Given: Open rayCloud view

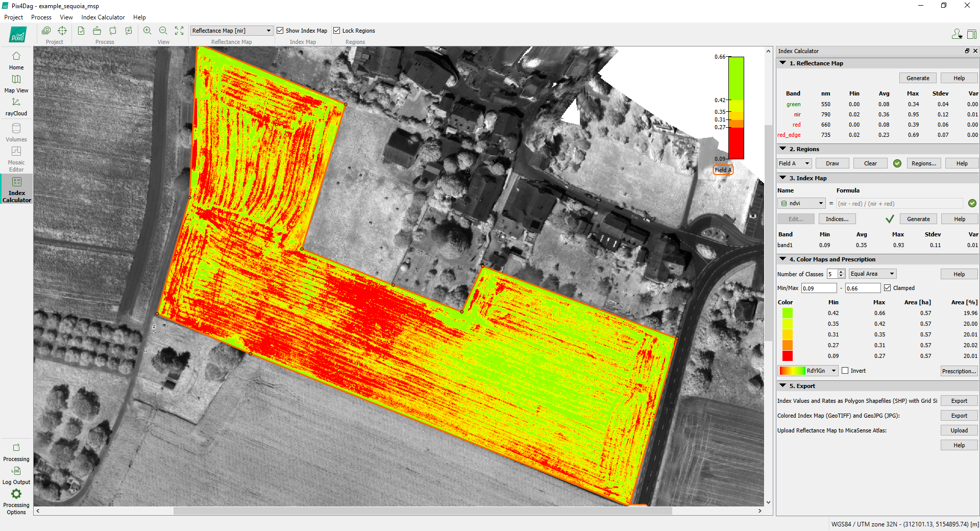Looking at the screenshot, I should pyautogui.click(x=16, y=107).
